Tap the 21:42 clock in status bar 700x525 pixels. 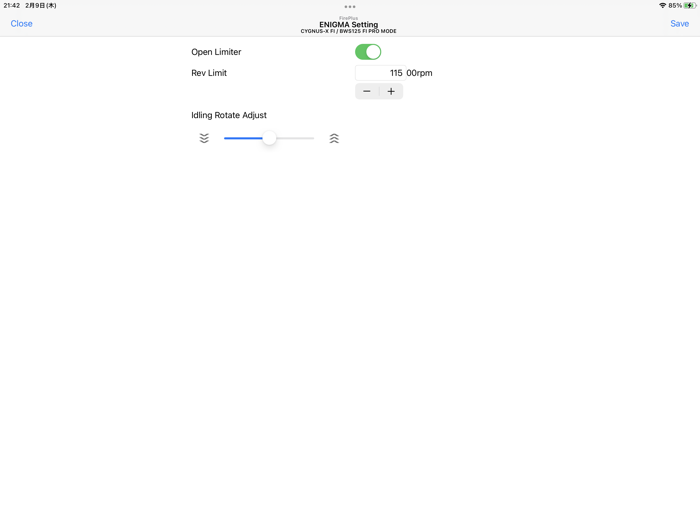pyautogui.click(x=12, y=6)
